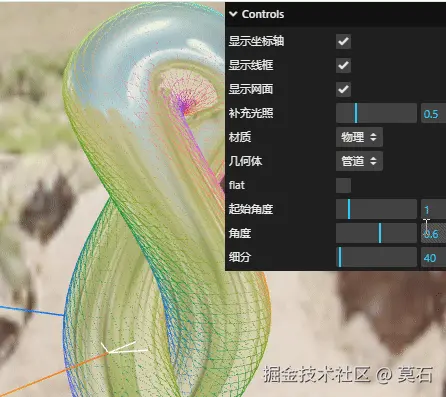The width and height of the screenshot is (446, 397).
Task: Click the 补充光照 label
Action: click(251, 113)
